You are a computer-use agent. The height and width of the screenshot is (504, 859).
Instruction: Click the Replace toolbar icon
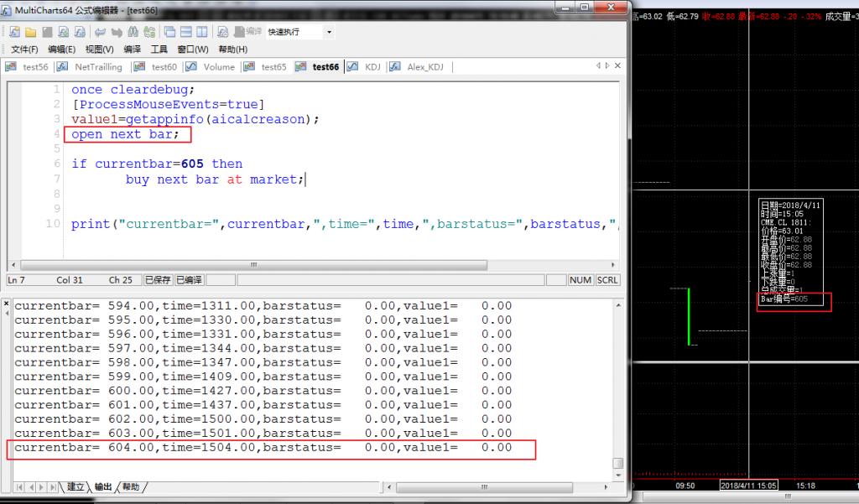149,32
